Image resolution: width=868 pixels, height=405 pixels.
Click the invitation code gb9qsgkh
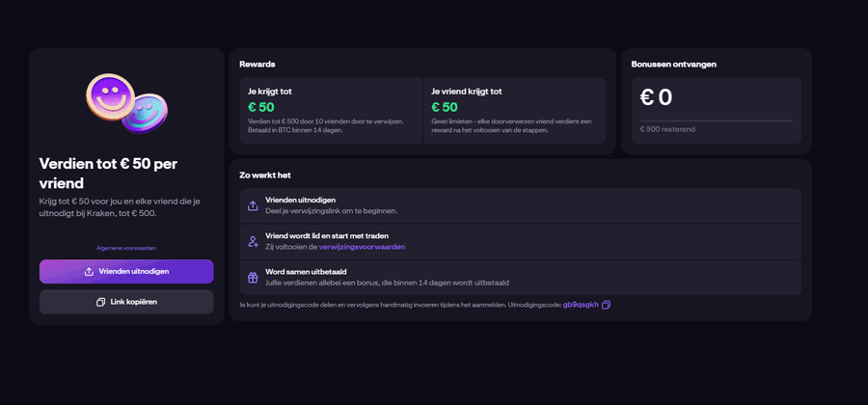coord(581,305)
